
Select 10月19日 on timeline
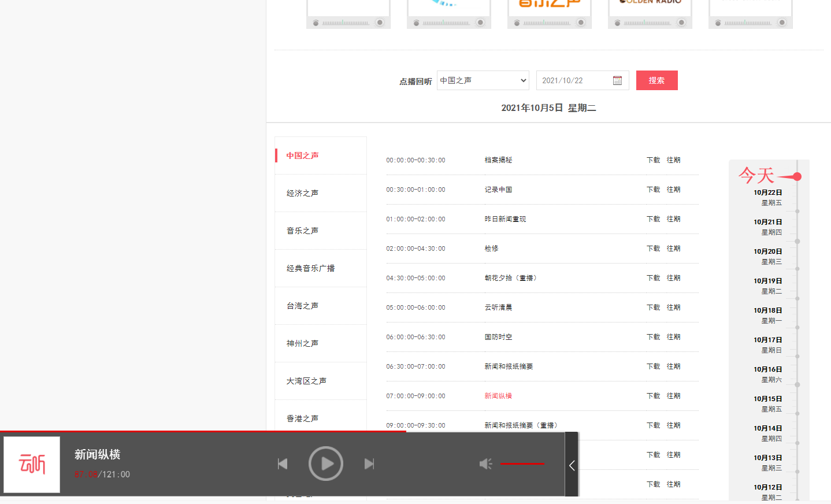click(767, 286)
